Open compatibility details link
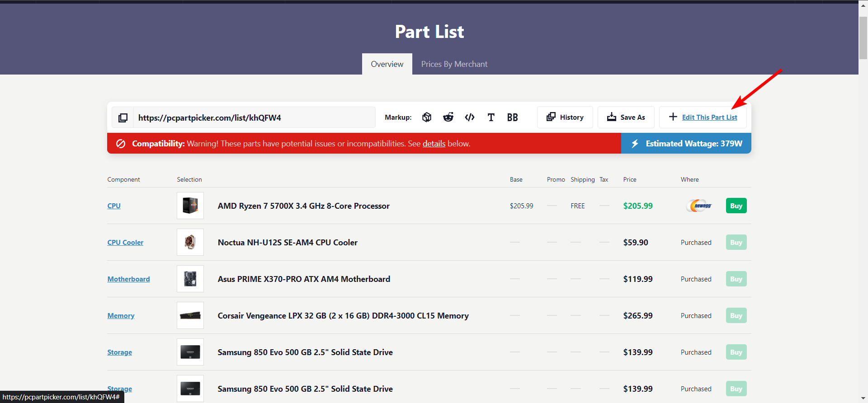Viewport: 868px width, 403px height. pyautogui.click(x=434, y=144)
